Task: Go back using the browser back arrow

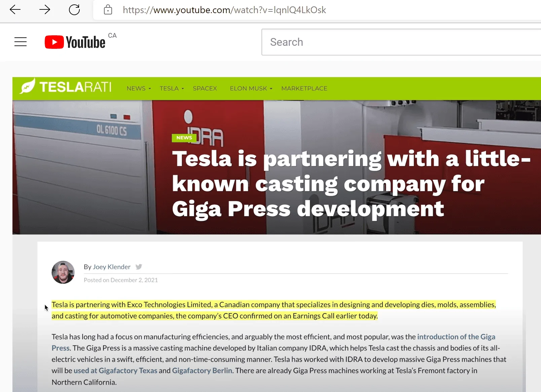Action: pos(15,9)
